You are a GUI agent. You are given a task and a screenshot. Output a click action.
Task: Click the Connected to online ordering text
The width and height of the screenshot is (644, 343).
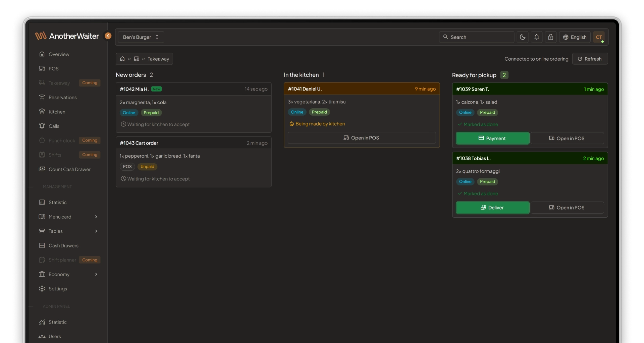tap(536, 59)
